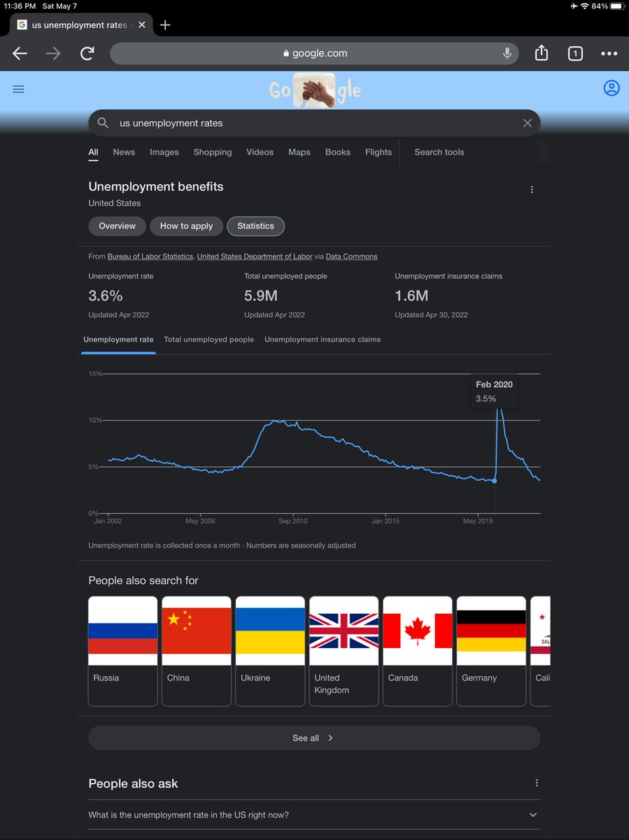Screen dimensions: 629x840
Task: Open the United Kingdom flag card
Action: pos(344,651)
